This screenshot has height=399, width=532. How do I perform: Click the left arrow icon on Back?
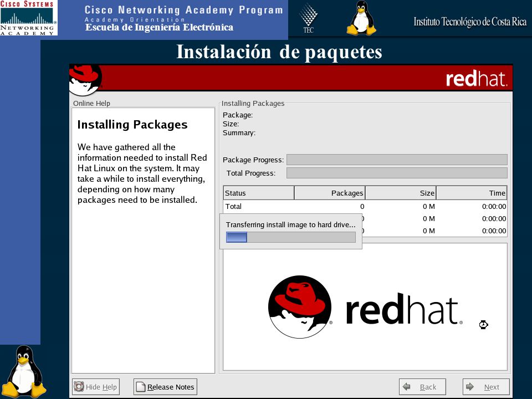click(x=406, y=386)
